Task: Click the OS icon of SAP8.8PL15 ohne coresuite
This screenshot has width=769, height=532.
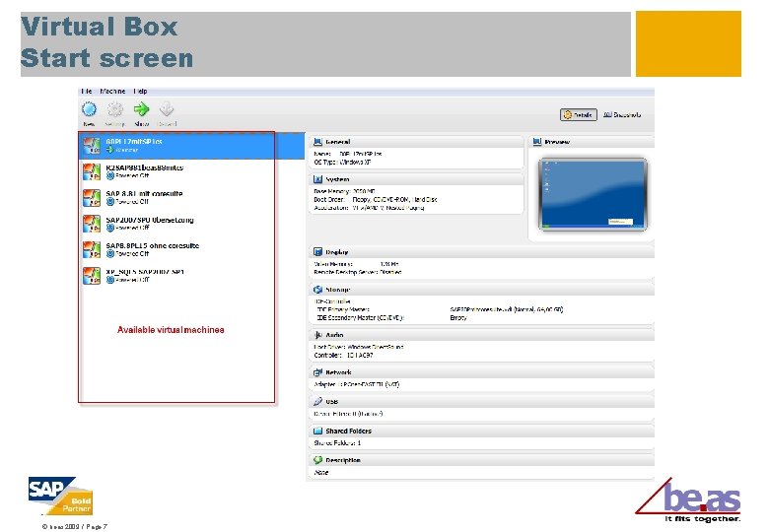Action: [92, 250]
